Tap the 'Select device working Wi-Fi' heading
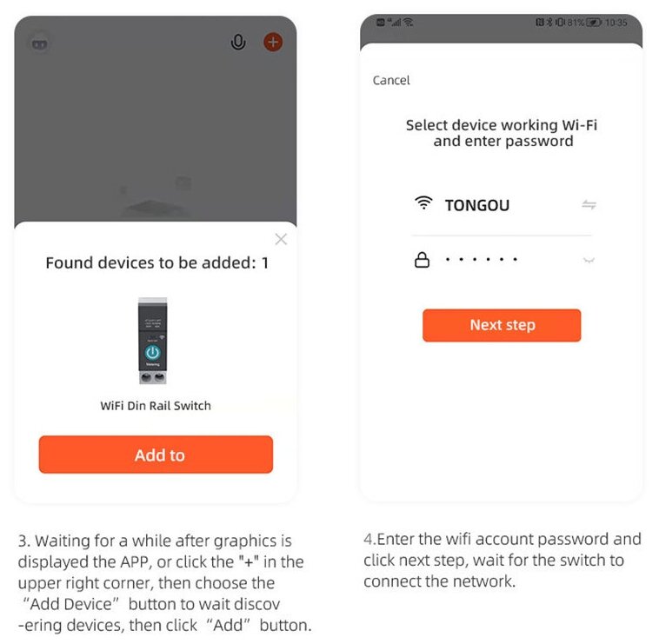Image resolution: width=659 pixels, height=644 pixels. [502, 125]
